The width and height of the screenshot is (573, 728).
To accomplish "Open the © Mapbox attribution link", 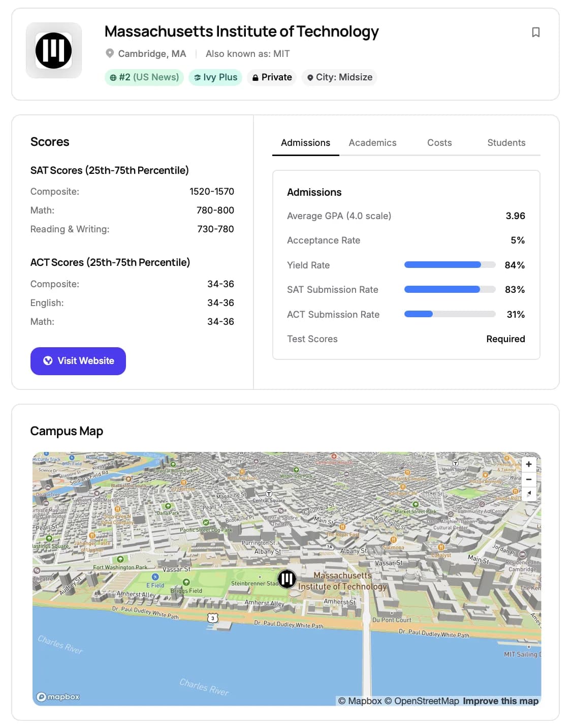I will point(360,701).
